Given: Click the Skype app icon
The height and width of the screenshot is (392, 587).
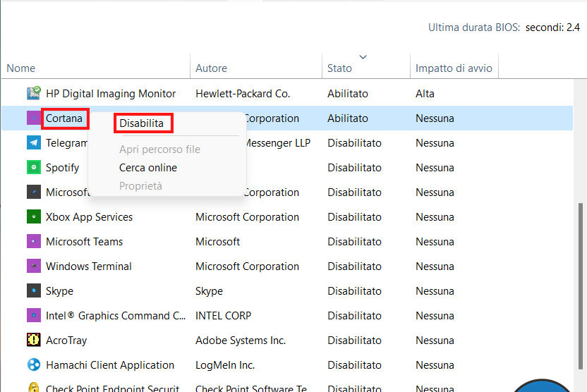Looking at the screenshot, I should pos(34,290).
